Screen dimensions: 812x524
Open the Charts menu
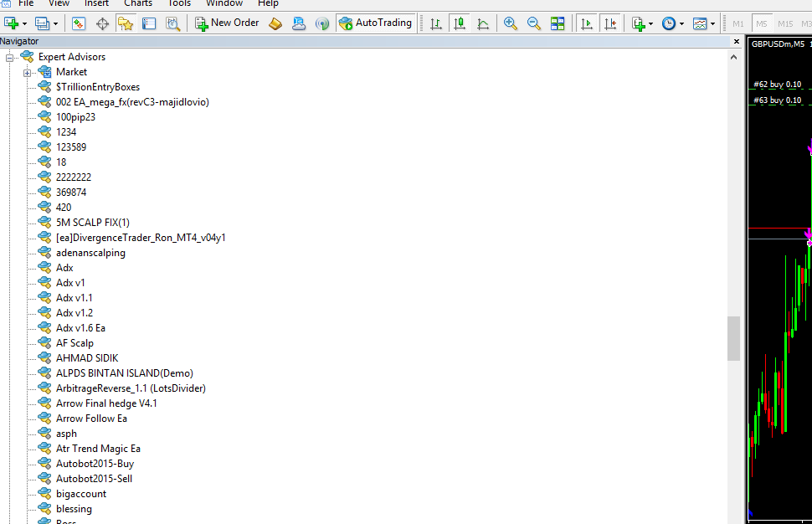tap(138, 3)
